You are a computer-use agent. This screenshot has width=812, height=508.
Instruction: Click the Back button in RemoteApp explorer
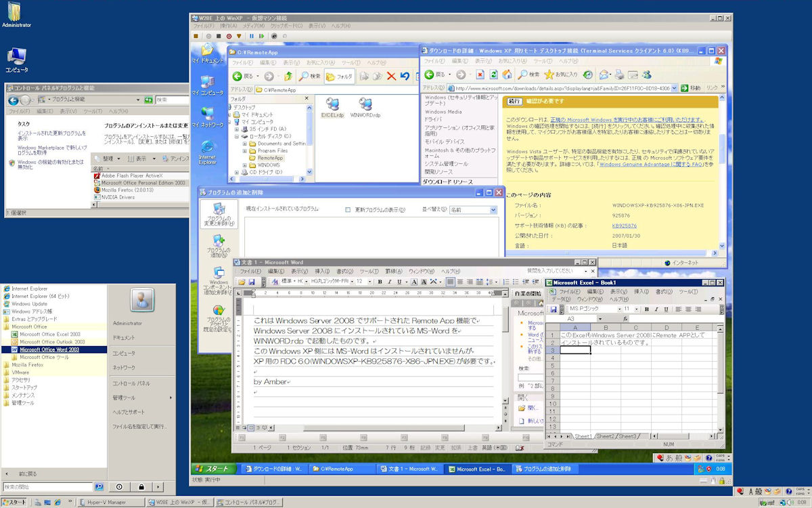point(244,77)
